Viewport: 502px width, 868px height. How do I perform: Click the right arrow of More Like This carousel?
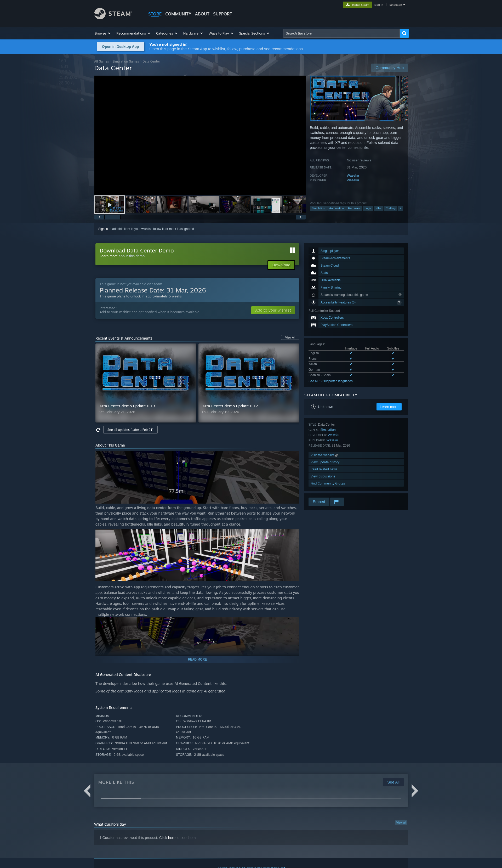(x=415, y=791)
